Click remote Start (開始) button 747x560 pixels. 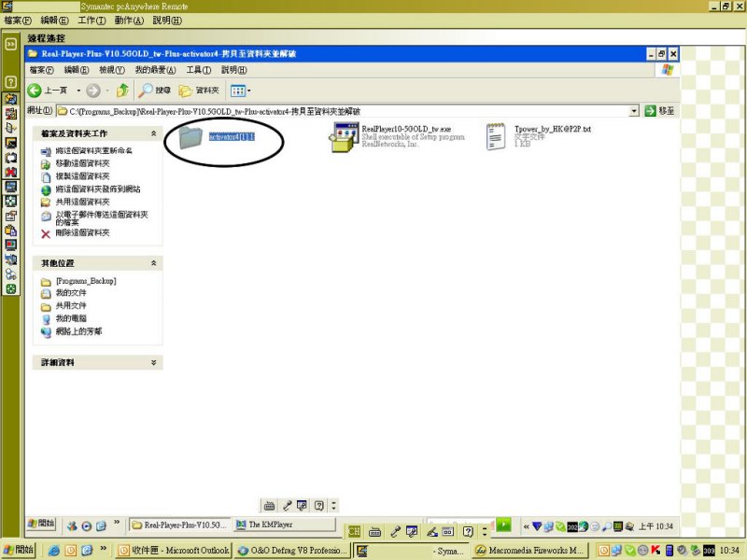click(41, 524)
